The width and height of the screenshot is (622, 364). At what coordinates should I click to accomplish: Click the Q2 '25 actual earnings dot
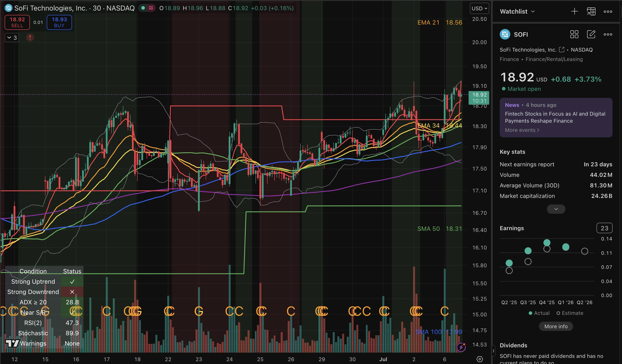point(509,263)
